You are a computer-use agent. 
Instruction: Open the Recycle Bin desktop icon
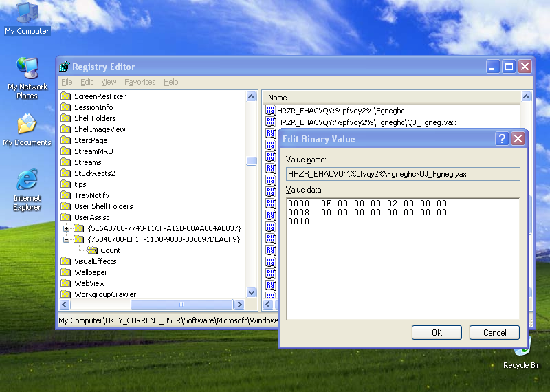522,353
